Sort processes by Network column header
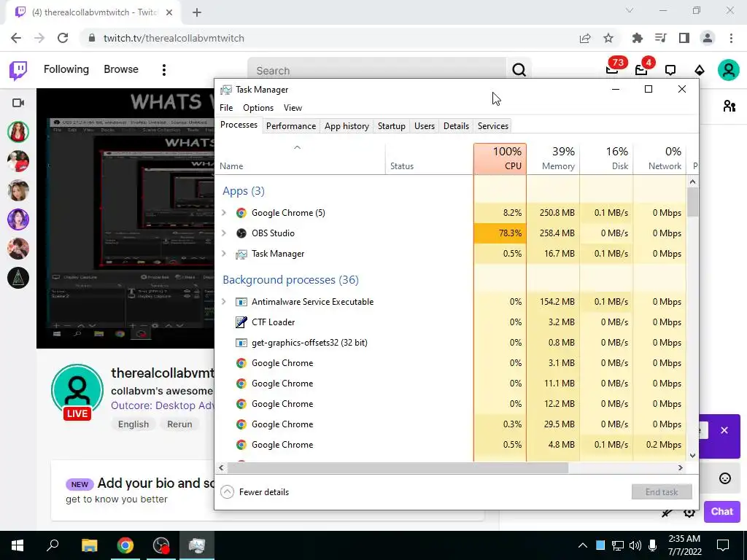747x560 pixels. click(x=659, y=158)
